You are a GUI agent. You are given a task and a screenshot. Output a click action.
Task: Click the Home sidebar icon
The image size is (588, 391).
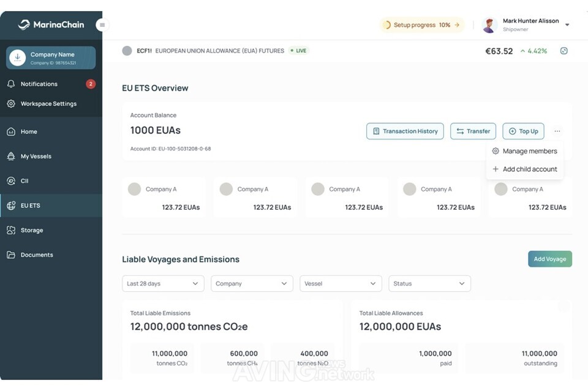11,132
